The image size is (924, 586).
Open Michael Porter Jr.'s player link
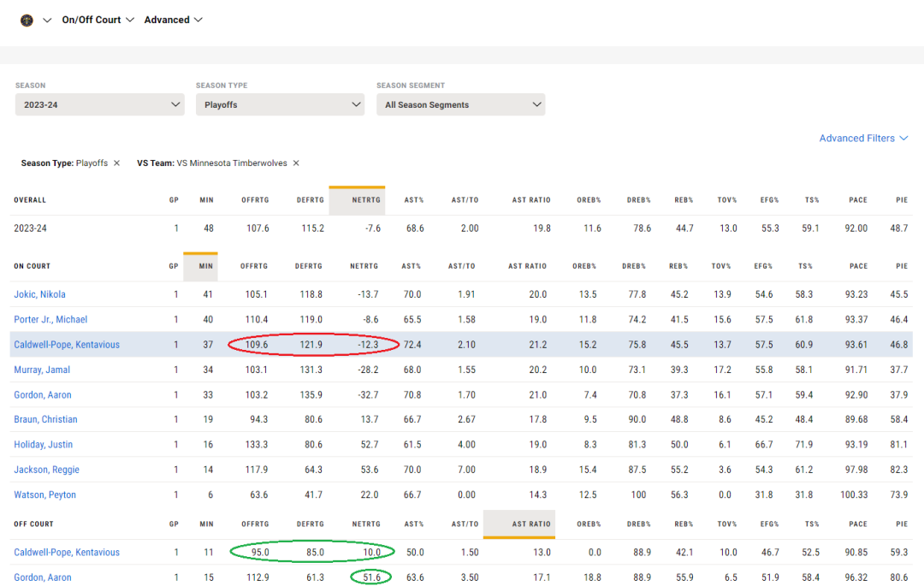(50, 319)
